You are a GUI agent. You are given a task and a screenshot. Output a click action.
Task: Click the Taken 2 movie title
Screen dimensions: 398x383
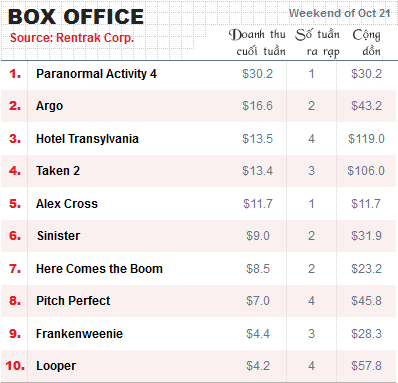58,171
